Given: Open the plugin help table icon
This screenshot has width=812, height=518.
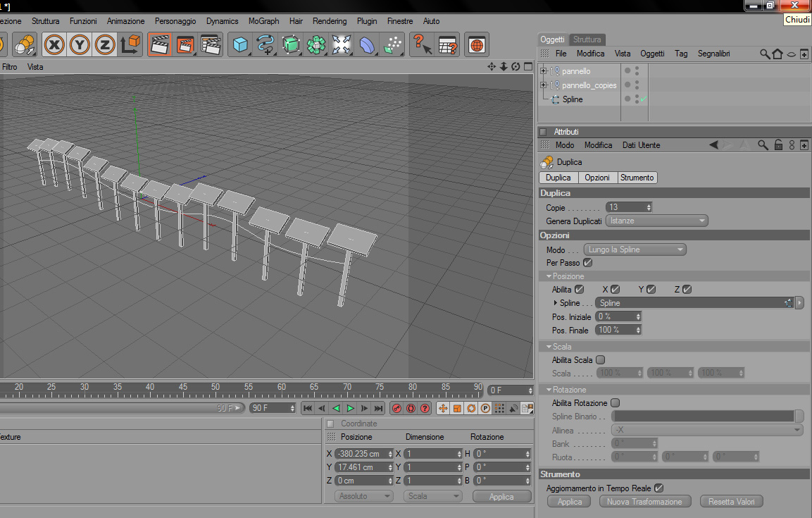Looking at the screenshot, I should click(447, 44).
